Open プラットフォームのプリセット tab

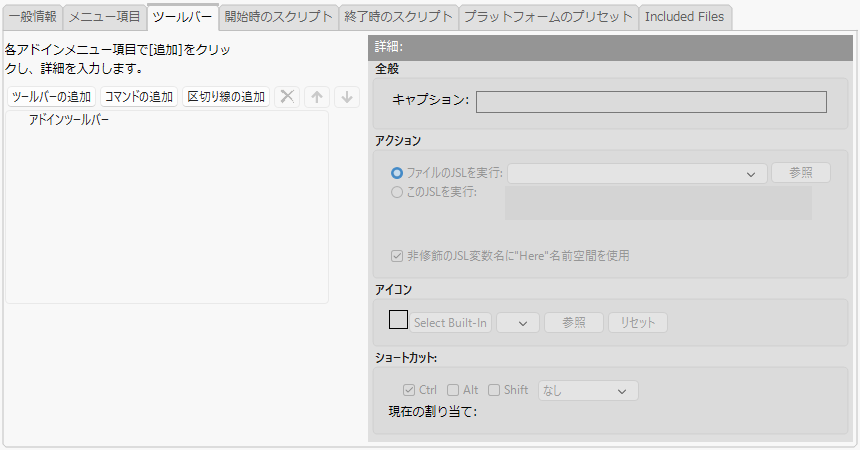pos(548,17)
